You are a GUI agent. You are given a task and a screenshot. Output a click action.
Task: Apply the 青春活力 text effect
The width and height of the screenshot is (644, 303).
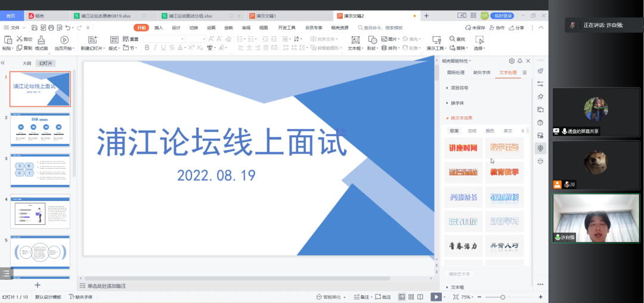(x=463, y=246)
